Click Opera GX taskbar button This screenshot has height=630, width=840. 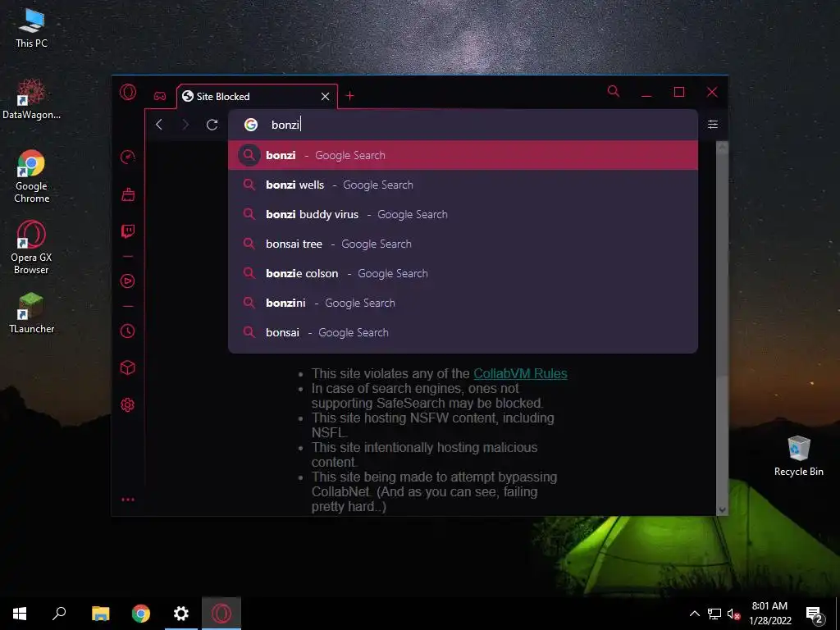click(x=221, y=614)
